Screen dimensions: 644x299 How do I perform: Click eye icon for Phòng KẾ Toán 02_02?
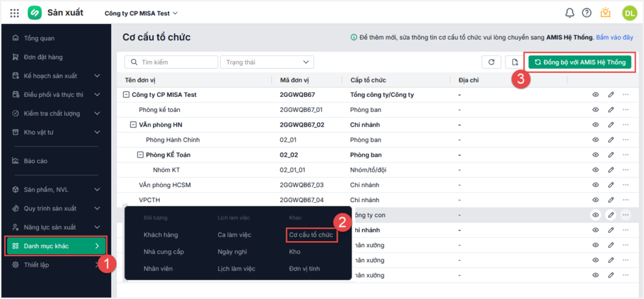point(596,155)
